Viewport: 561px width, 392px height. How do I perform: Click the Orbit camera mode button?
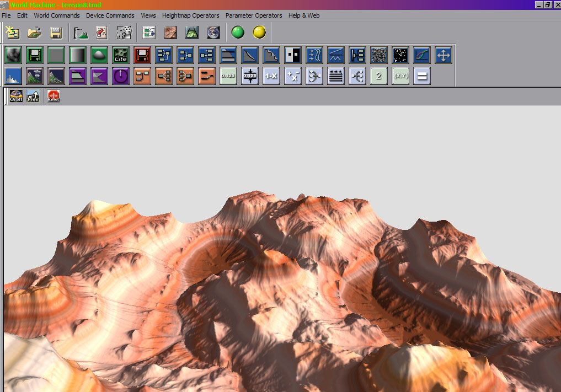[16, 96]
